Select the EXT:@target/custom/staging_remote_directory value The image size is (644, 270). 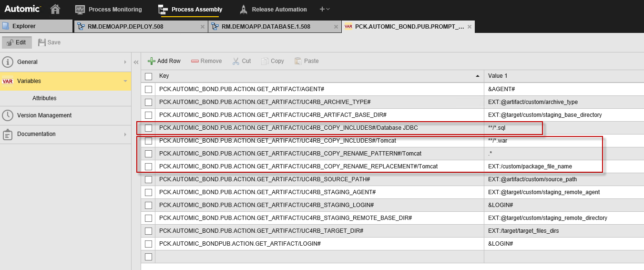pos(564,218)
